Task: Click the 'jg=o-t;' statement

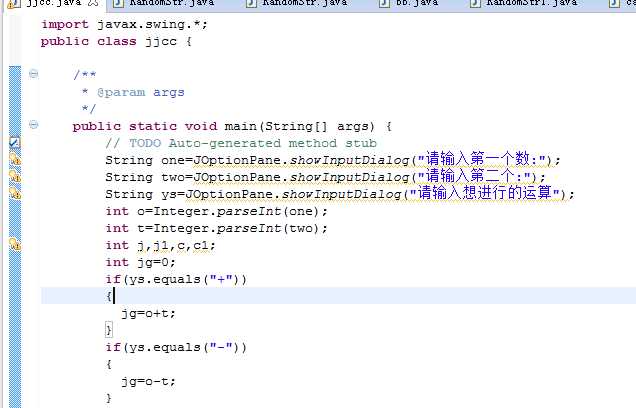Action: point(148,382)
